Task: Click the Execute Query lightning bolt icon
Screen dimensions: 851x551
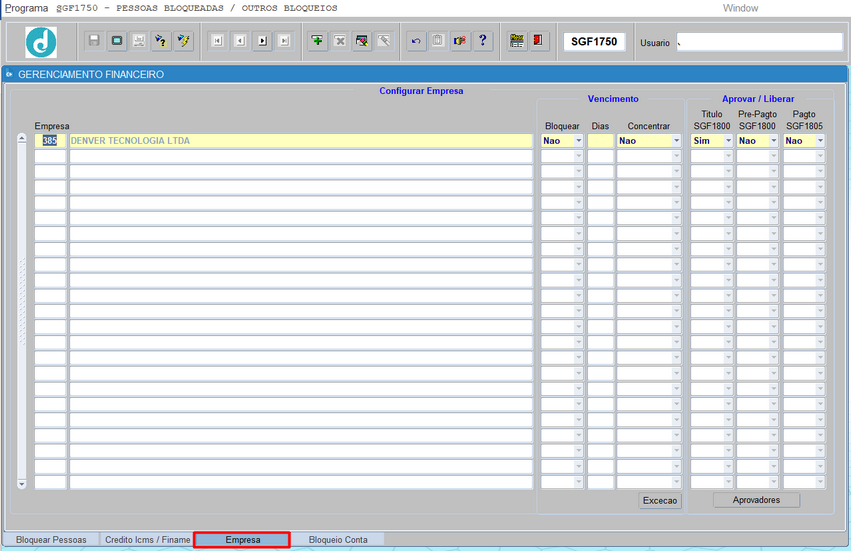Action: click(183, 41)
